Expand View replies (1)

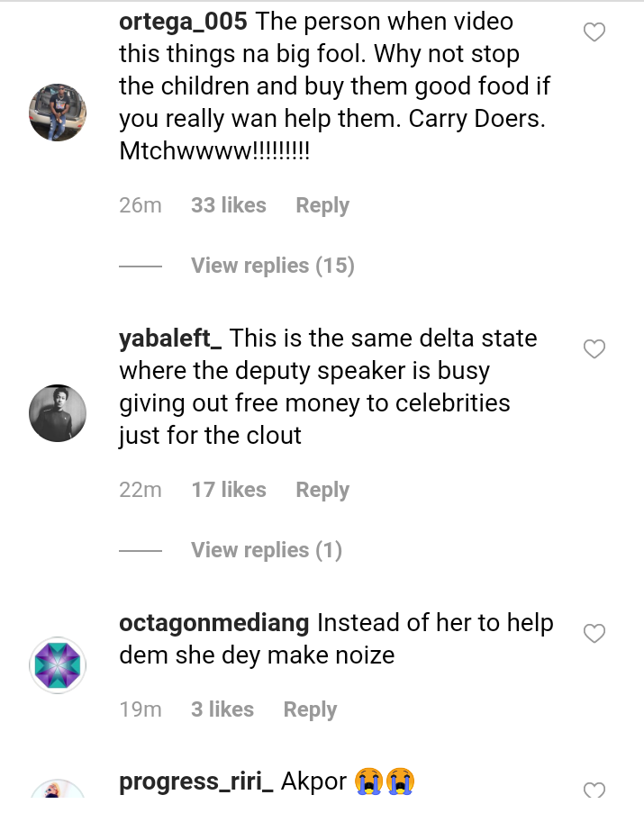coord(266,550)
